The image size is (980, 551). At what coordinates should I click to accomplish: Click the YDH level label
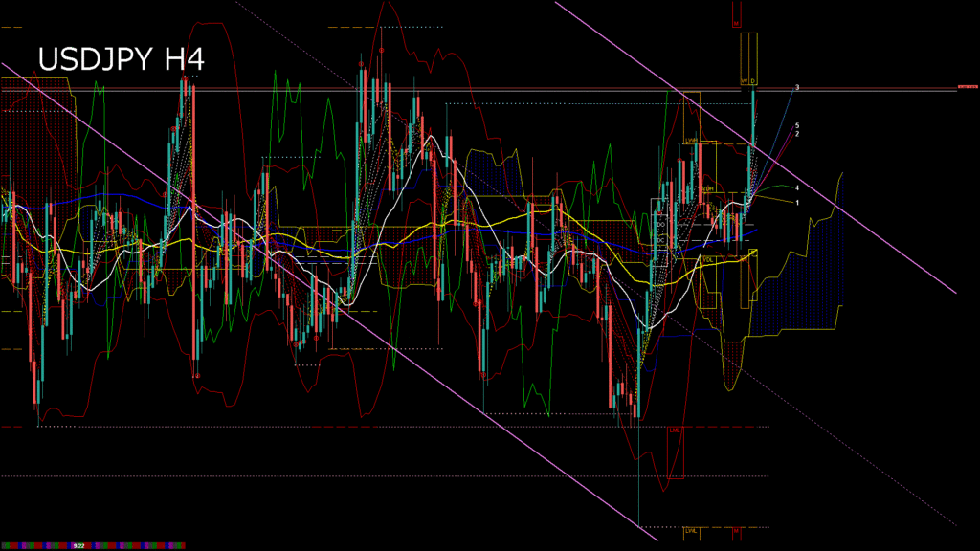tap(708, 189)
